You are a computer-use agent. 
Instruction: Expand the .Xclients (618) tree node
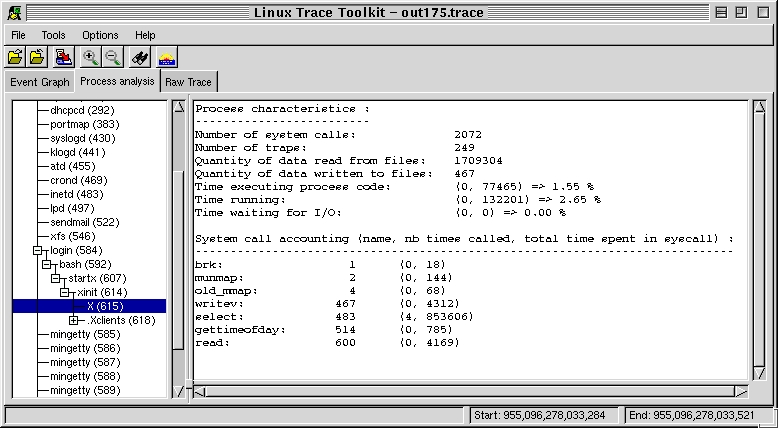(x=73, y=320)
